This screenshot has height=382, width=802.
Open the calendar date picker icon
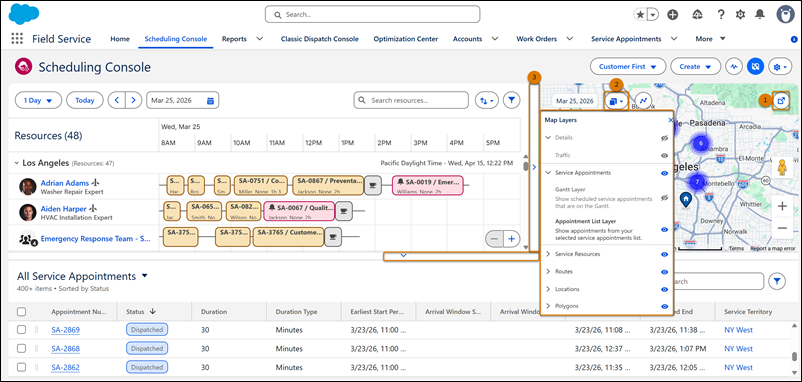tap(210, 101)
